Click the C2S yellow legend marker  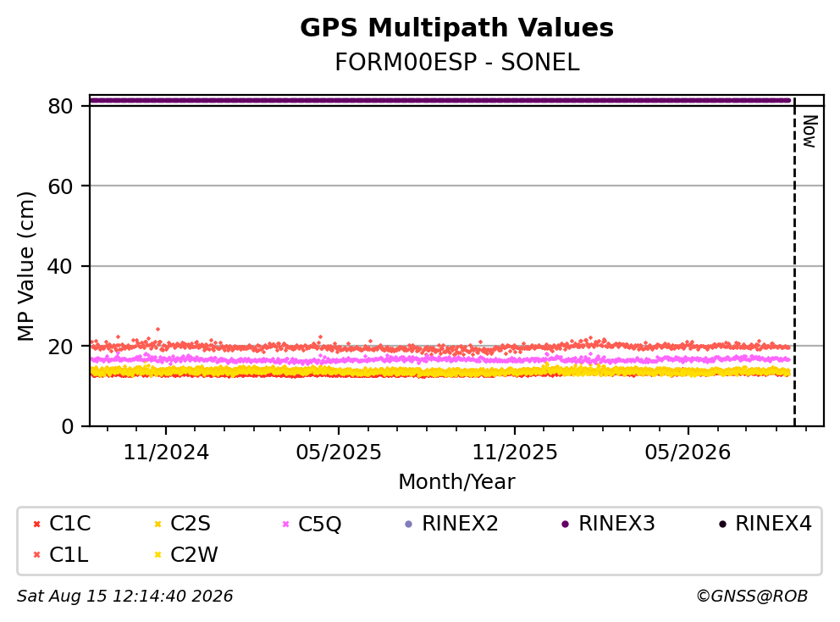click(157, 524)
